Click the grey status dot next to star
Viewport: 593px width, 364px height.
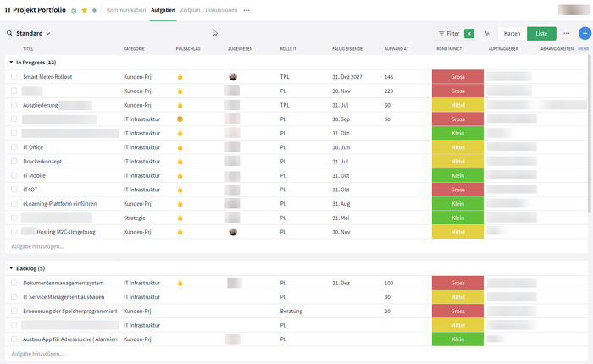click(95, 11)
